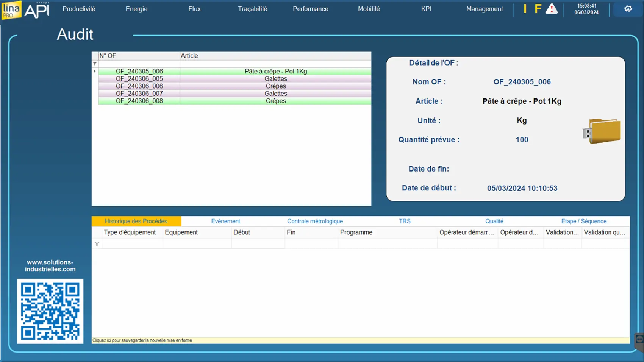
Task: Click the QR code image
Action: (50, 311)
